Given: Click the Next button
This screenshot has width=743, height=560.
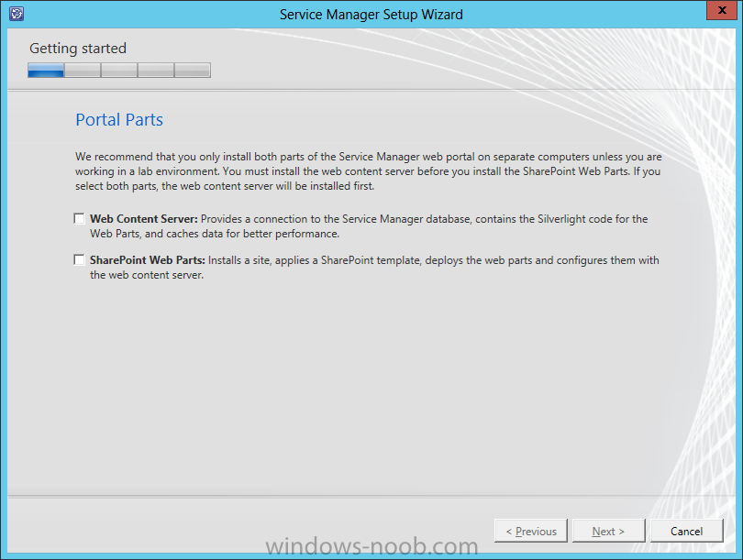Looking at the screenshot, I should coord(608,531).
